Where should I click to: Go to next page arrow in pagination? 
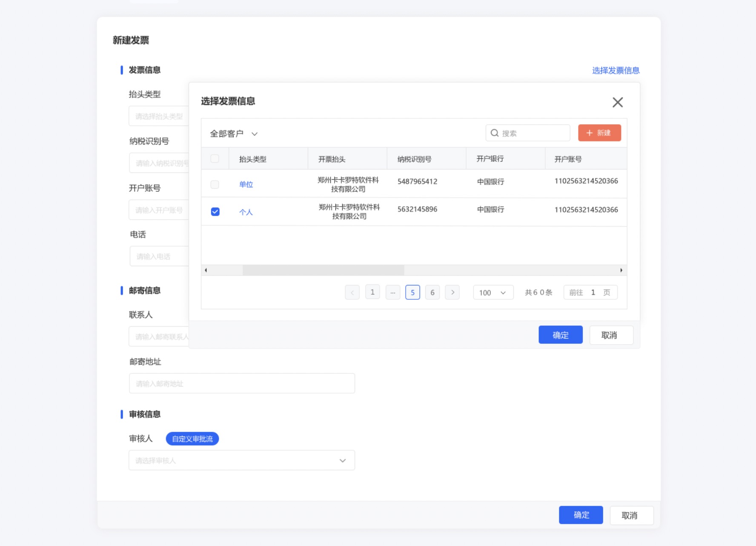point(452,293)
